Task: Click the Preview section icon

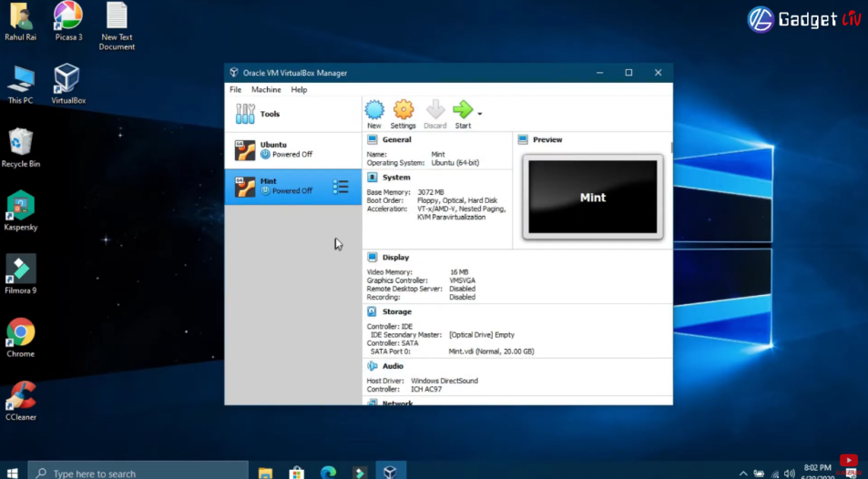Action: point(523,139)
